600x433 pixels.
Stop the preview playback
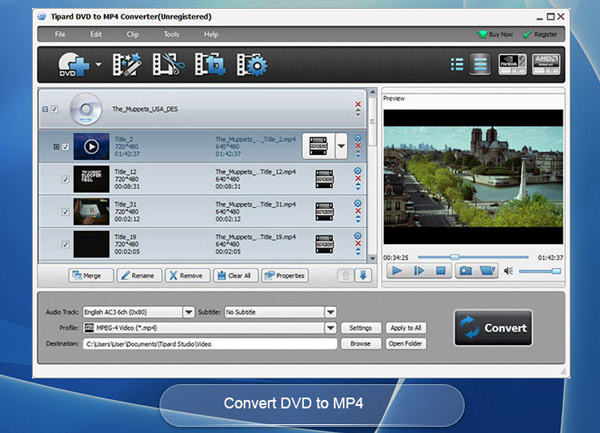(441, 271)
